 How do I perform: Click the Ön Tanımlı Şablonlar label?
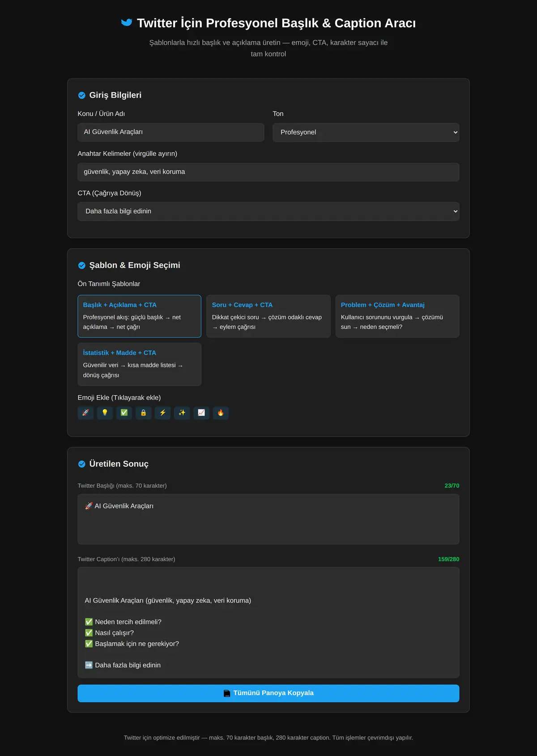point(109,284)
